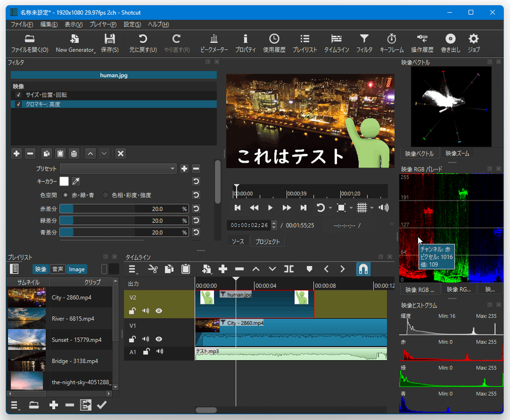Remove selected filter with minus button

pos(30,153)
